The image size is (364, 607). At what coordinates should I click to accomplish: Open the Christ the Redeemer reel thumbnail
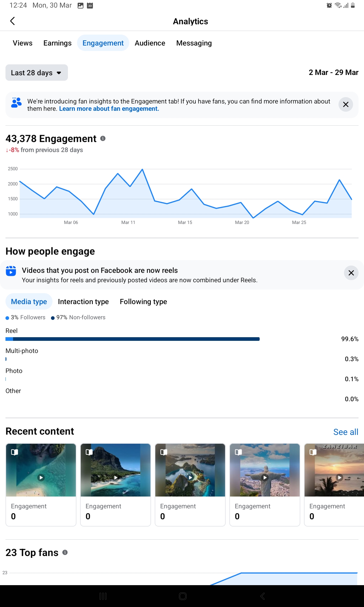pyautogui.click(x=265, y=470)
